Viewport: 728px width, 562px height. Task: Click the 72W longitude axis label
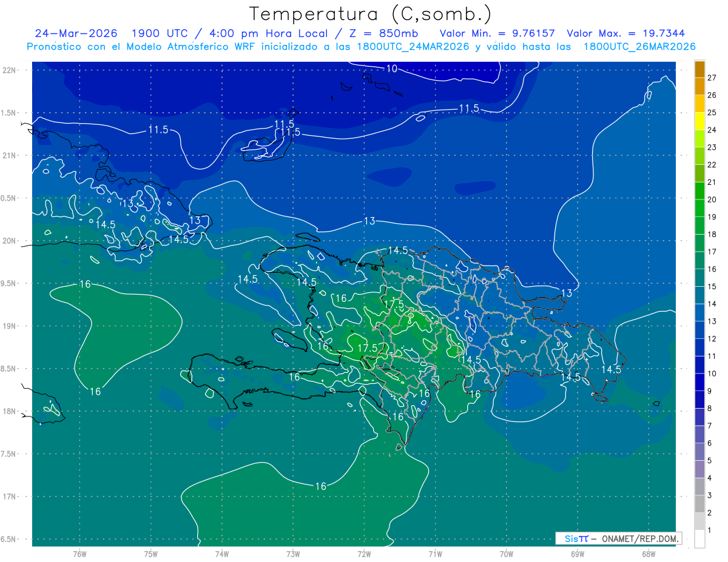(364, 554)
